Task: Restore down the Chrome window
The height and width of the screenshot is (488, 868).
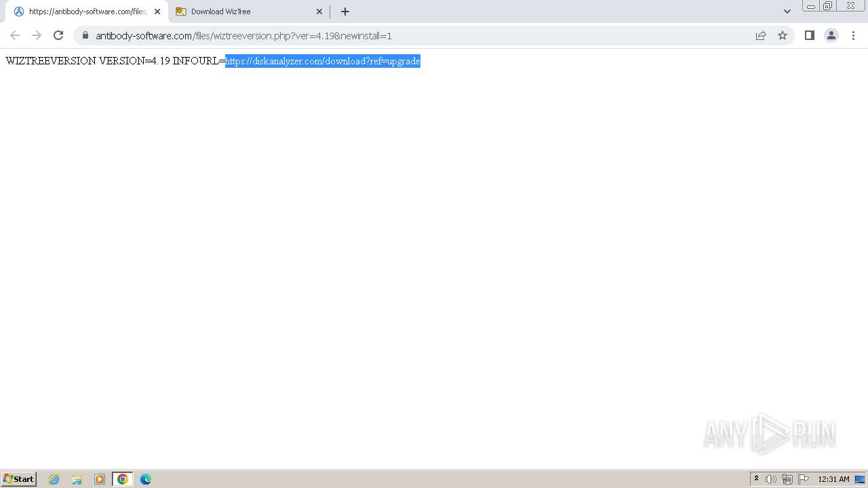Action: click(x=828, y=6)
